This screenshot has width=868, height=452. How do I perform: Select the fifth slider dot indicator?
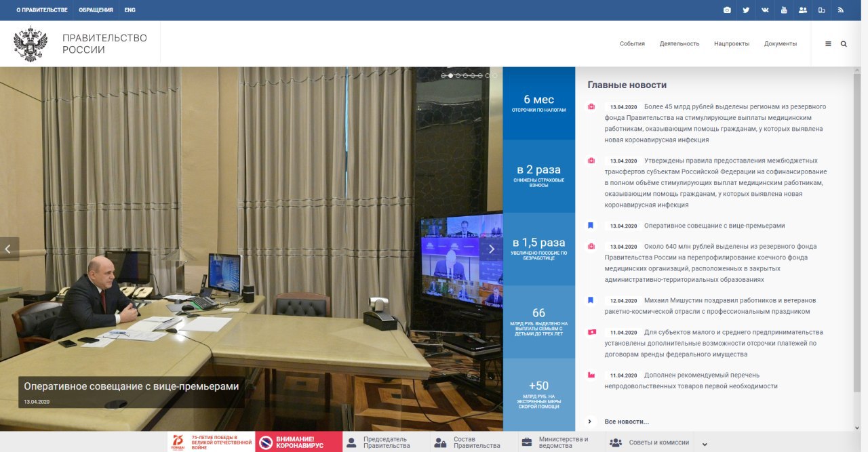point(473,76)
